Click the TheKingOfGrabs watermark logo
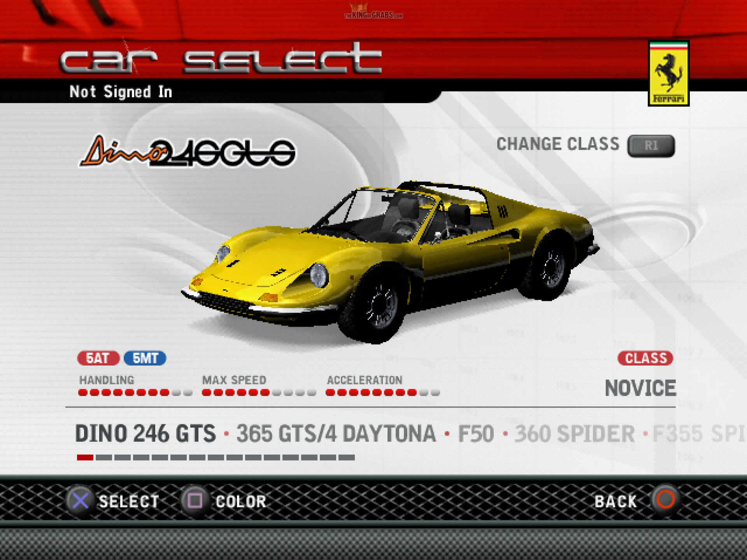 pos(373,13)
